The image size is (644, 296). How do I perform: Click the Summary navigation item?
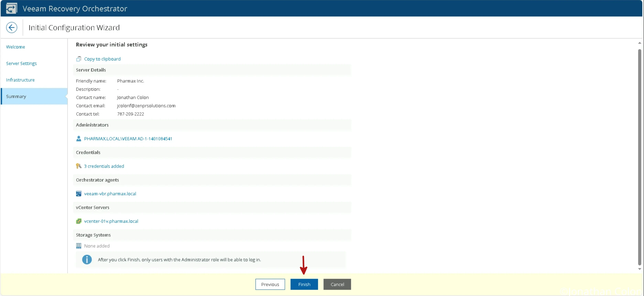pyautogui.click(x=16, y=96)
